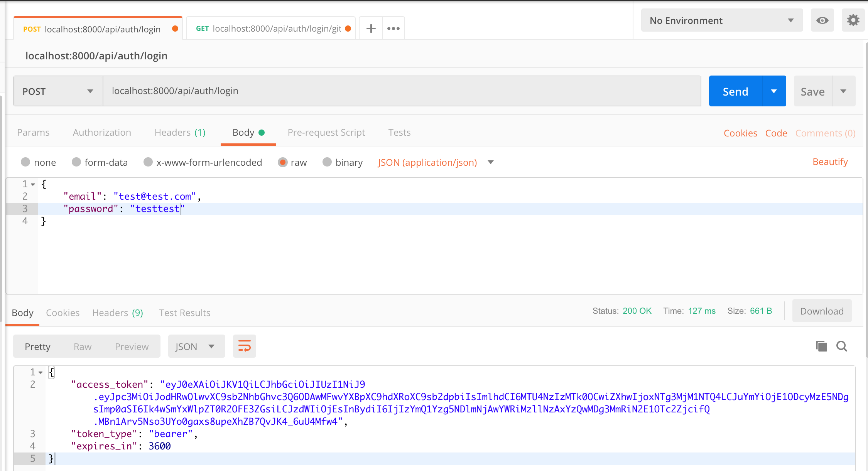
Task: Click the Beautify link
Action: click(830, 161)
